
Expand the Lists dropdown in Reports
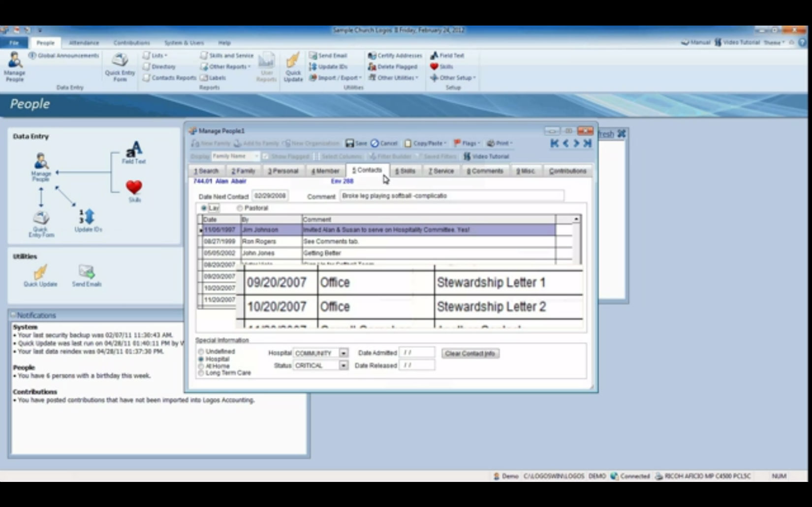click(156, 56)
